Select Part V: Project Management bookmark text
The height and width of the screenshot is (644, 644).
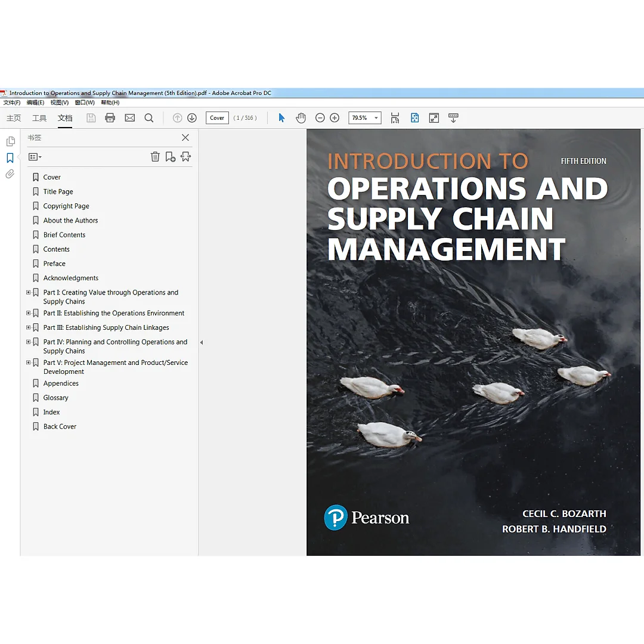(116, 367)
